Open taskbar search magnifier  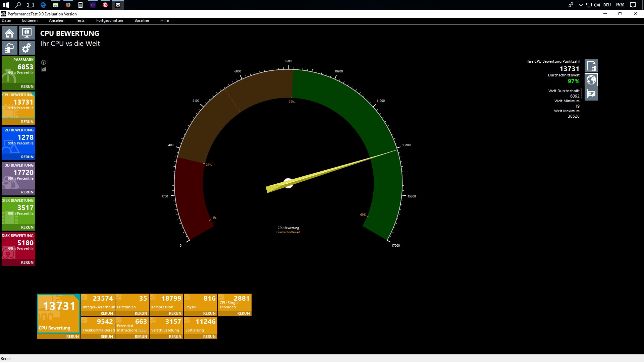(x=18, y=5)
